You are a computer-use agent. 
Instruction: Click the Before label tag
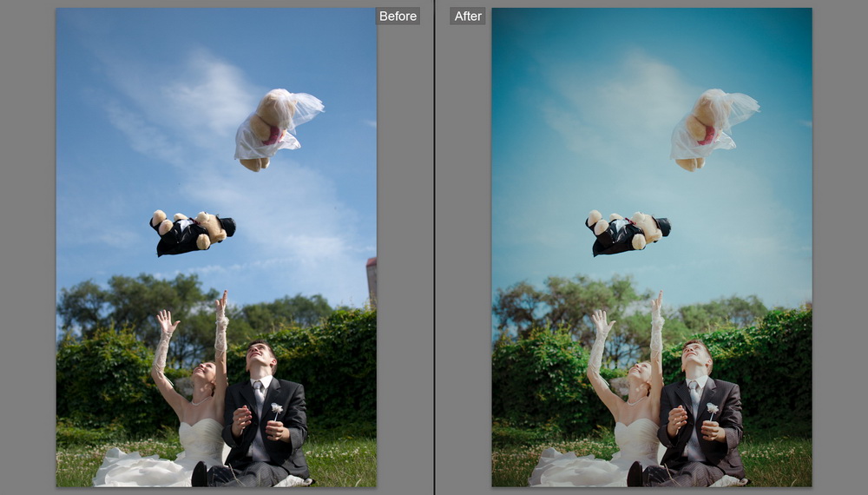pos(397,16)
